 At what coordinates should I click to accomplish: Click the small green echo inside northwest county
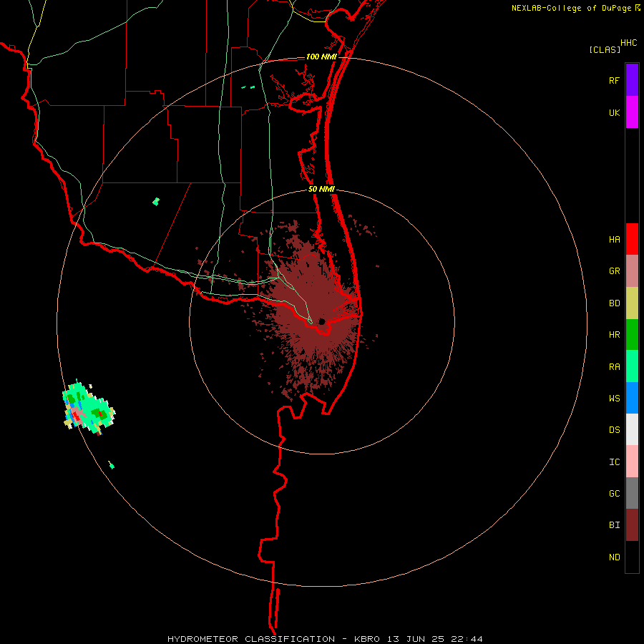click(156, 201)
